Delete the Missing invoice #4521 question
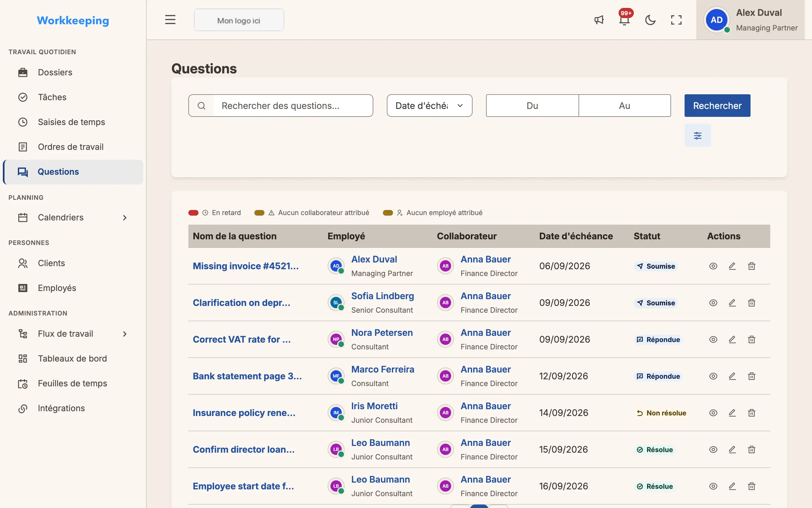The width and height of the screenshot is (812, 508). 752,266
